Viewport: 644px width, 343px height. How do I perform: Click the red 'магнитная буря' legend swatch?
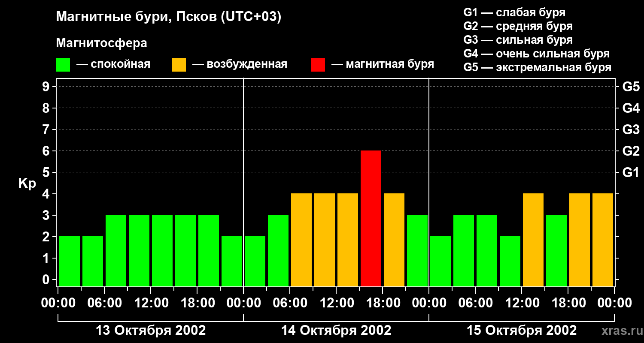[318, 65]
